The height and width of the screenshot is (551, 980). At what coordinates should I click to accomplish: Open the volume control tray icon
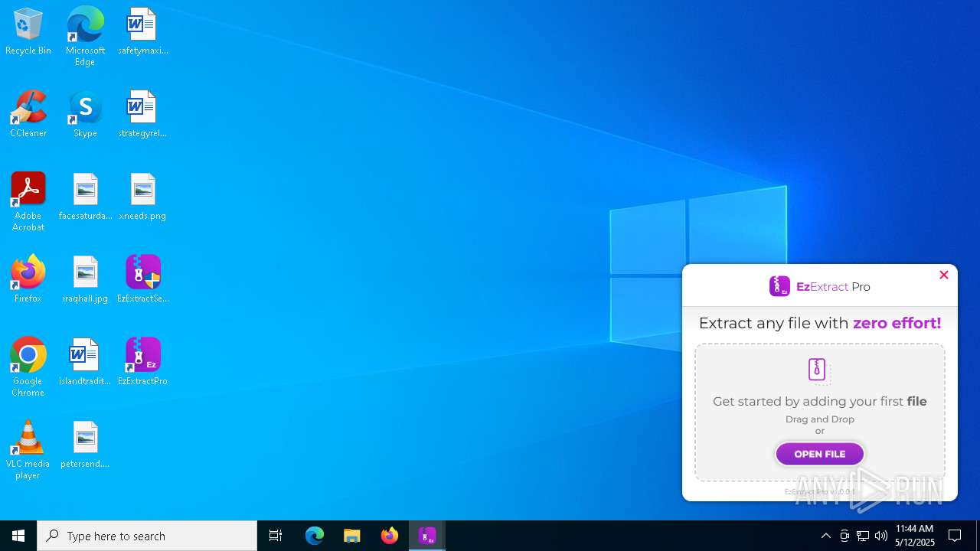click(x=881, y=536)
